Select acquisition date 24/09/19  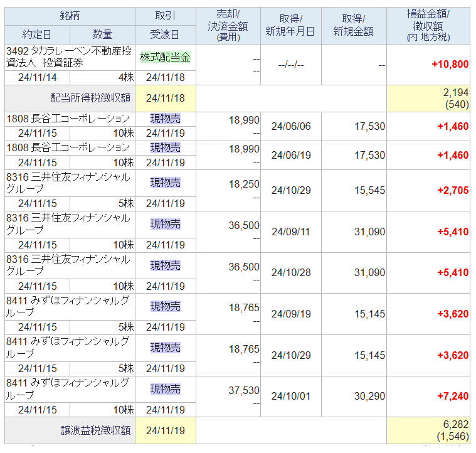(x=291, y=314)
